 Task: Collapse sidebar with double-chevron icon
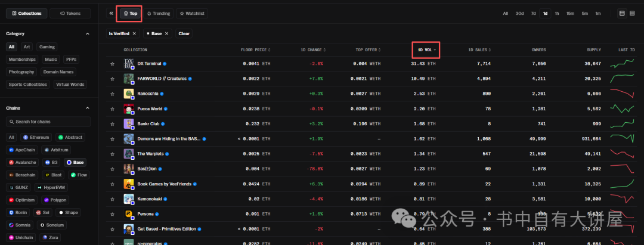(x=112, y=13)
